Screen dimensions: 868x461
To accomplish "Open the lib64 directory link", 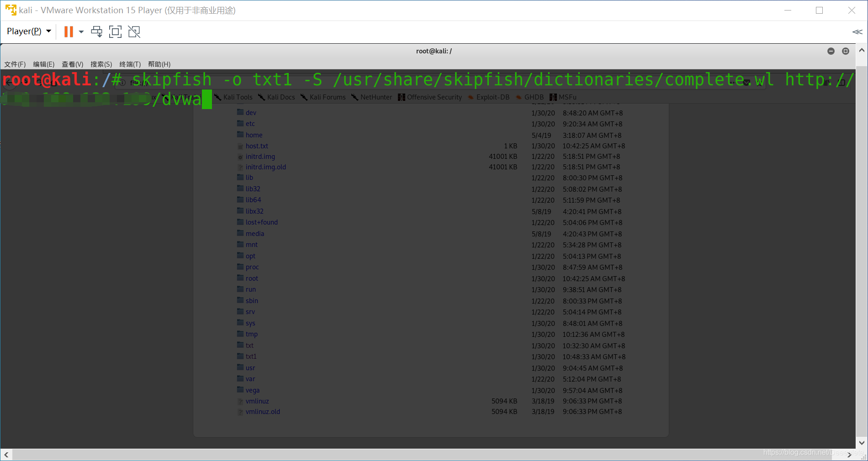I will (254, 200).
